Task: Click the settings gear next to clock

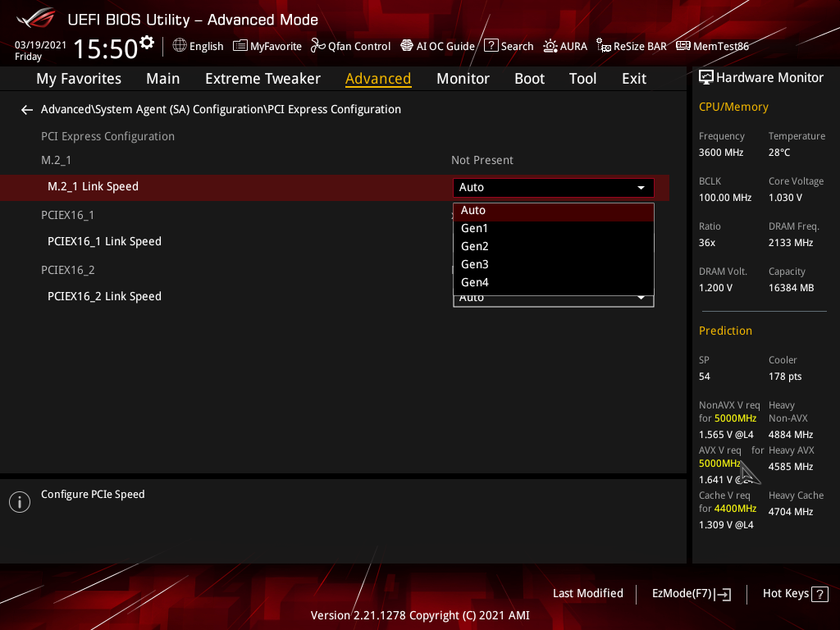Action: 147,43
